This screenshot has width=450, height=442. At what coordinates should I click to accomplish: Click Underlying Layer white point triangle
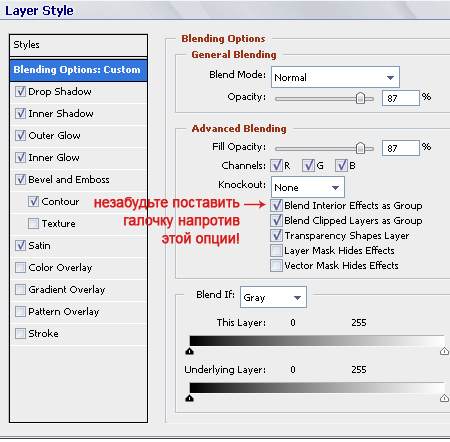point(444,398)
